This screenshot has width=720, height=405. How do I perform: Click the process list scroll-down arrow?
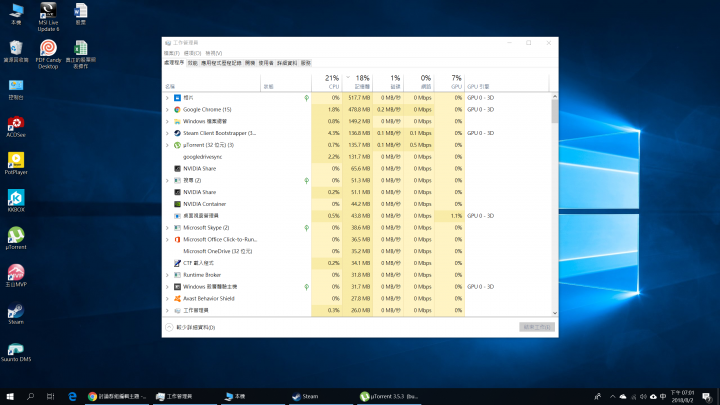(555, 313)
